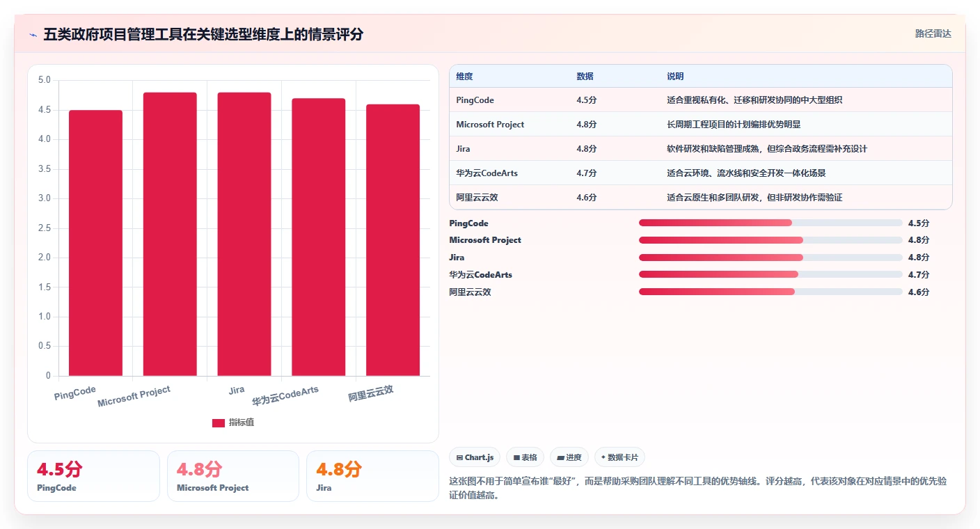This screenshot has height=529, width=980.
Task: Click the 进度 tag chip
Action: click(x=569, y=457)
